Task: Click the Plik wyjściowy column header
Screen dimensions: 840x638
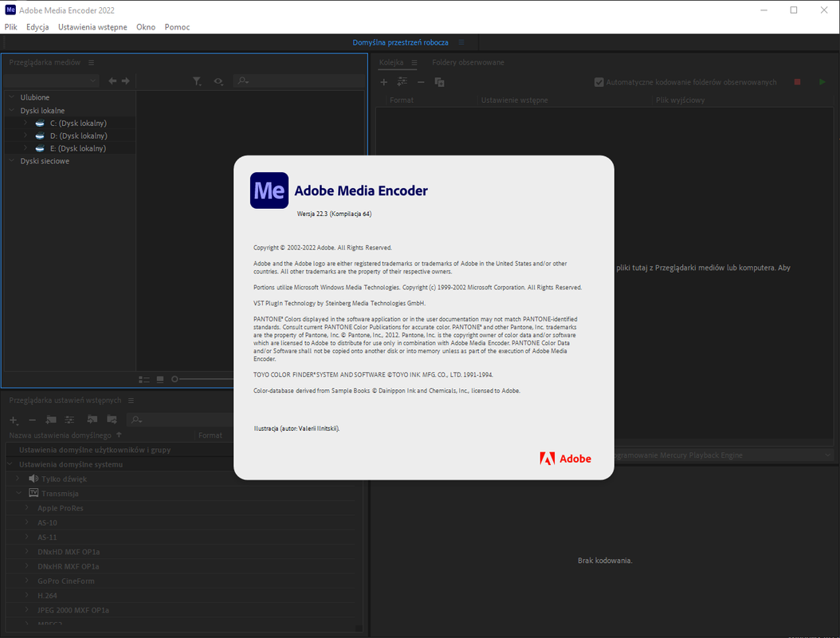Action: [681, 100]
